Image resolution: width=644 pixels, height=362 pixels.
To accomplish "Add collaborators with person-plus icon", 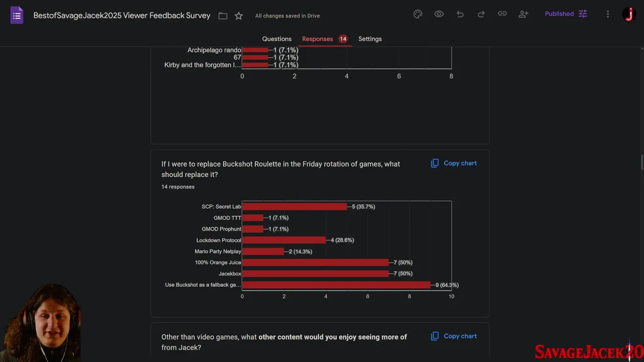I will (x=523, y=14).
